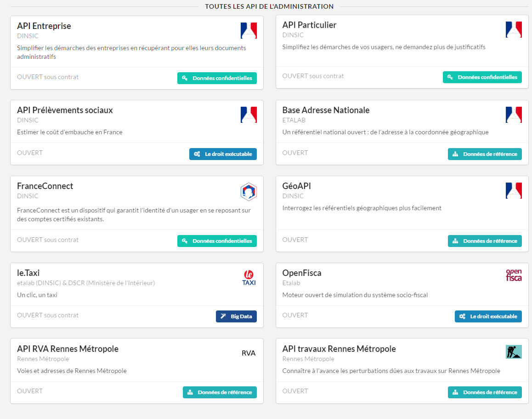The height and width of the screenshot is (419, 532).
Task: Click Données confidentielles tag on FranceConnect
Action: (217, 241)
